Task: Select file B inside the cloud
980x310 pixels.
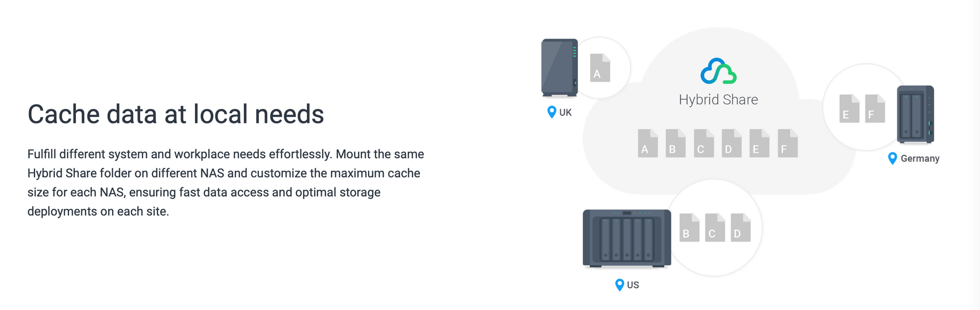Action: click(676, 143)
